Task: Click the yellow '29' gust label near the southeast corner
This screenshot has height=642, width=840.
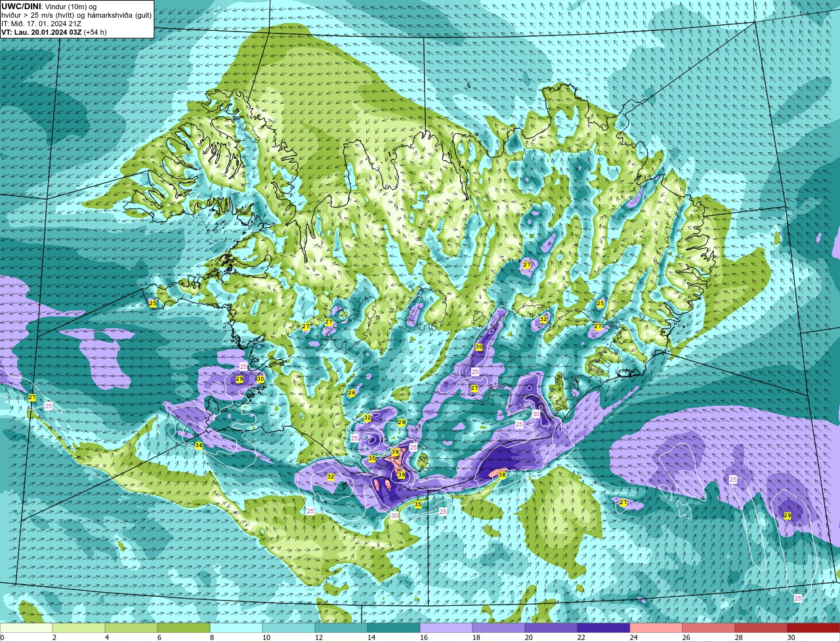Action: tap(787, 515)
